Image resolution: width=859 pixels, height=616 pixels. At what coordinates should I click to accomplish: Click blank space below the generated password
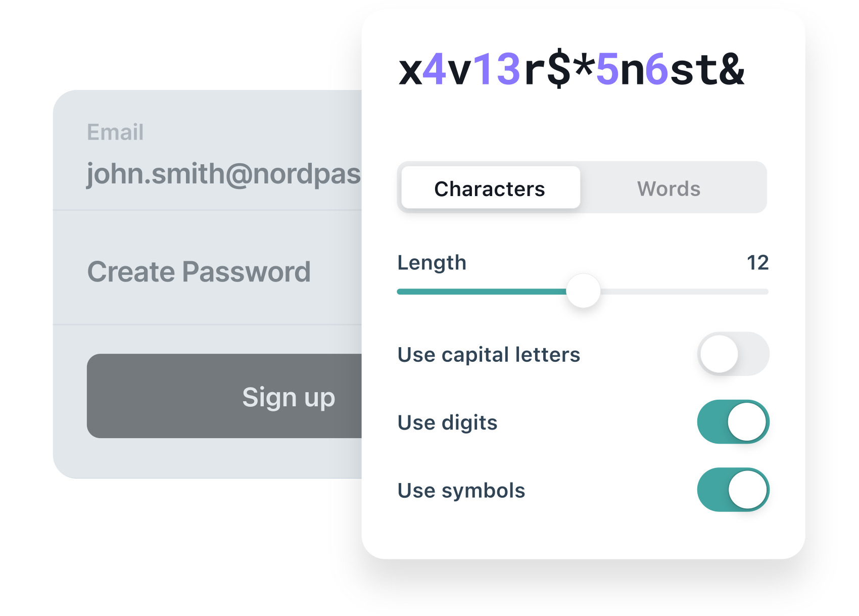(581, 126)
